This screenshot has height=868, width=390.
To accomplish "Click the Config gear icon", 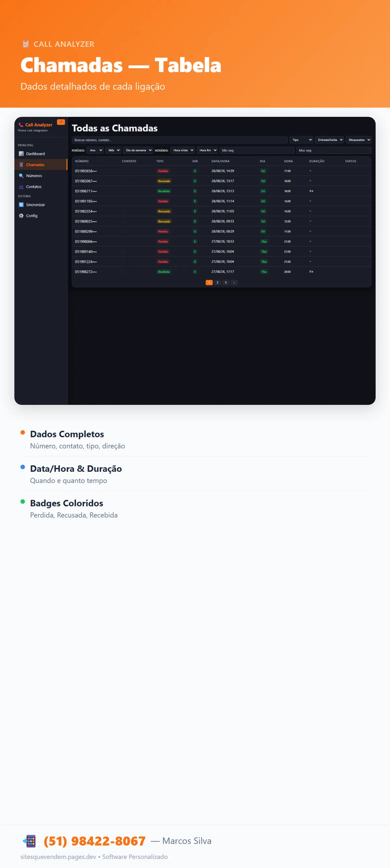I will click(x=21, y=216).
